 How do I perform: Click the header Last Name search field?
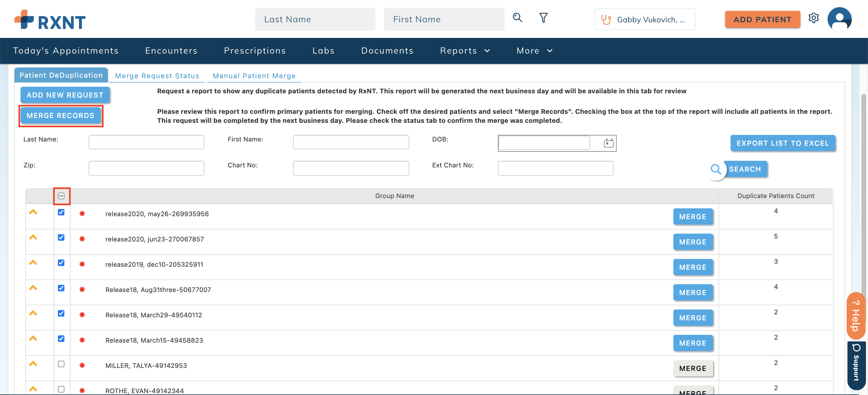pos(315,20)
